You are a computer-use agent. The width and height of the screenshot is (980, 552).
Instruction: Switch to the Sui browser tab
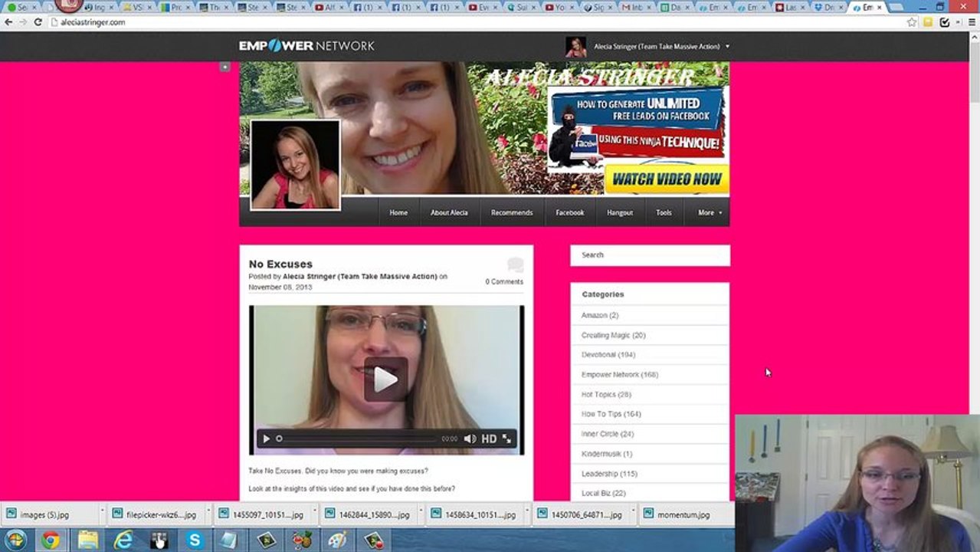521,7
